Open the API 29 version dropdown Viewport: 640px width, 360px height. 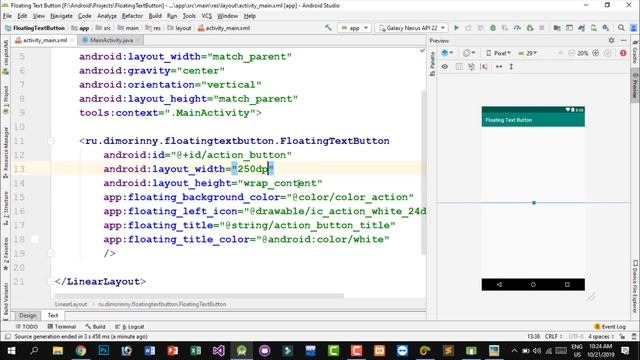[x=528, y=53]
